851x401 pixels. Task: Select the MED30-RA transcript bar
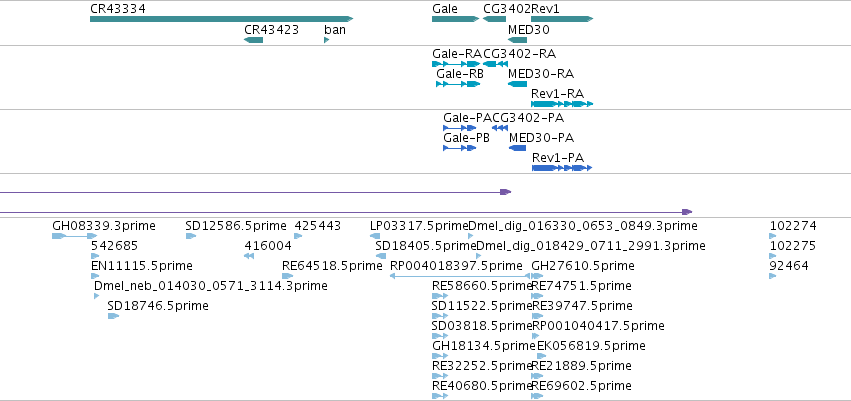click(517, 84)
